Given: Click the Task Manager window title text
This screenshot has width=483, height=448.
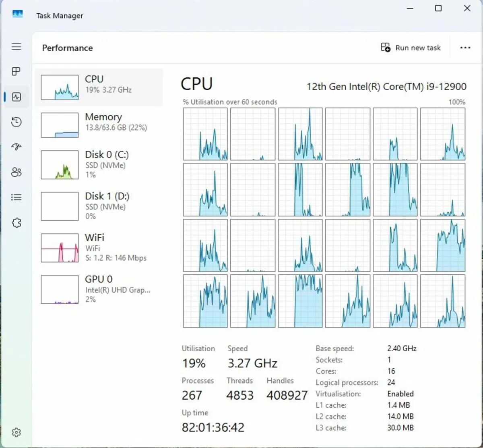Looking at the screenshot, I should [x=60, y=16].
